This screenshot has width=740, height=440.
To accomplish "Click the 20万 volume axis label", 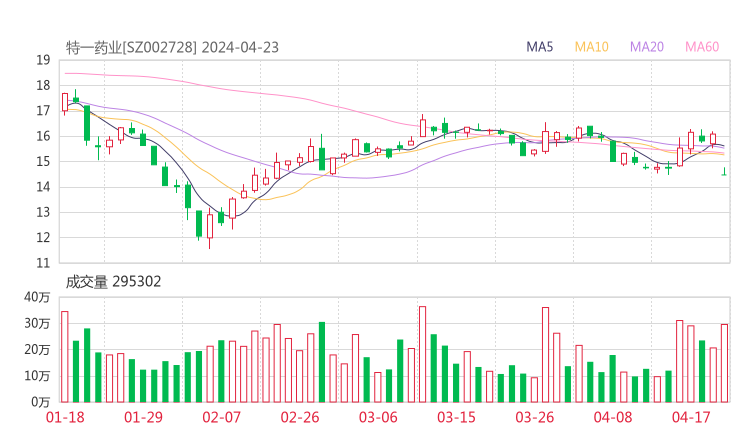I will [37, 350].
